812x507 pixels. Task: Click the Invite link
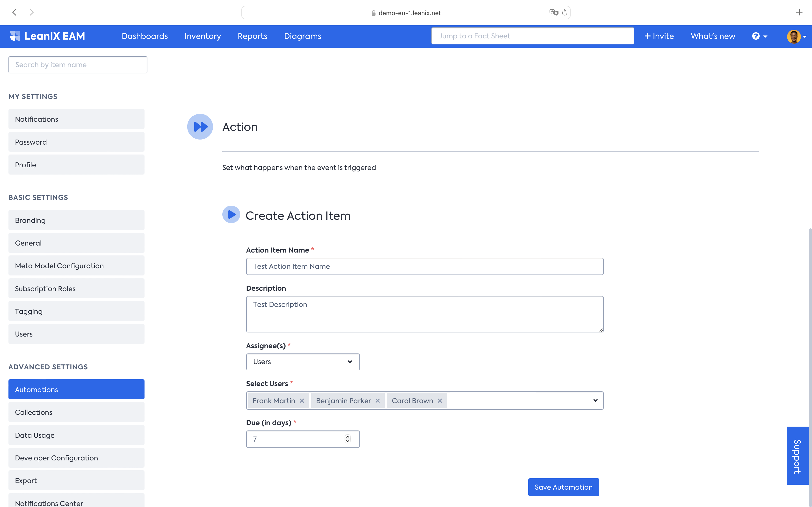[659, 36]
